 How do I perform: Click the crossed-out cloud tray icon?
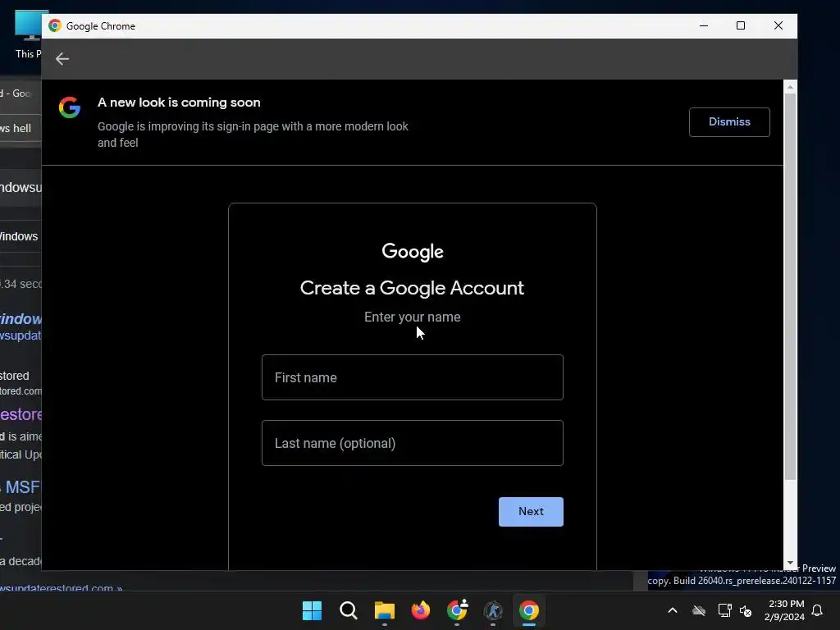(699, 610)
